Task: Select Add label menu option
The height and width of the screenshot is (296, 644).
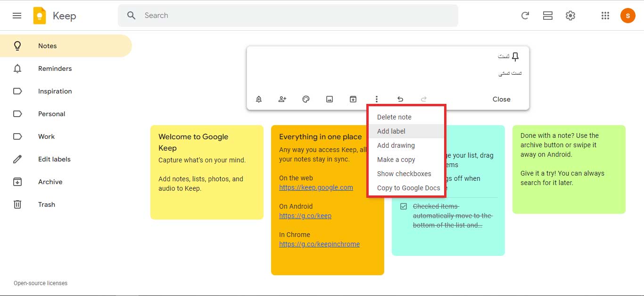Action: coord(405,131)
